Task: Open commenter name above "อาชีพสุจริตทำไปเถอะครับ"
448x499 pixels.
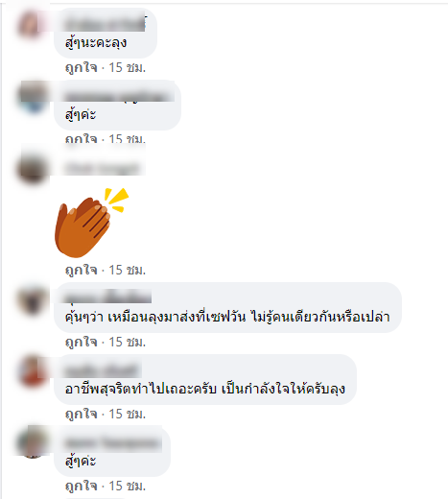Action: (103, 370)
